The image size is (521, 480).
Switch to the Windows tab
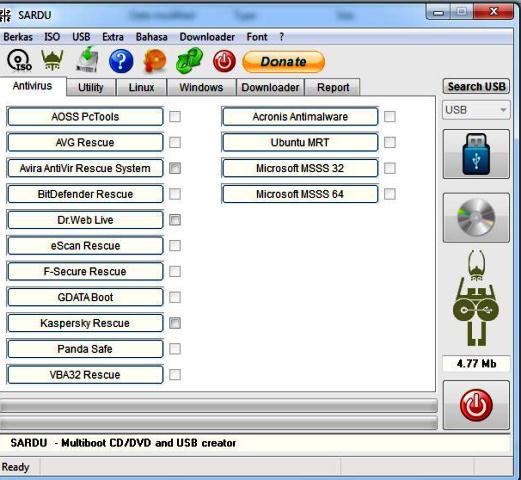201,87
